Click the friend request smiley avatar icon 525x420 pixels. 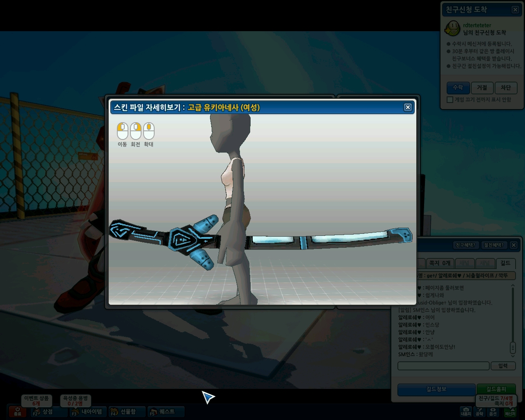point(453,28)
